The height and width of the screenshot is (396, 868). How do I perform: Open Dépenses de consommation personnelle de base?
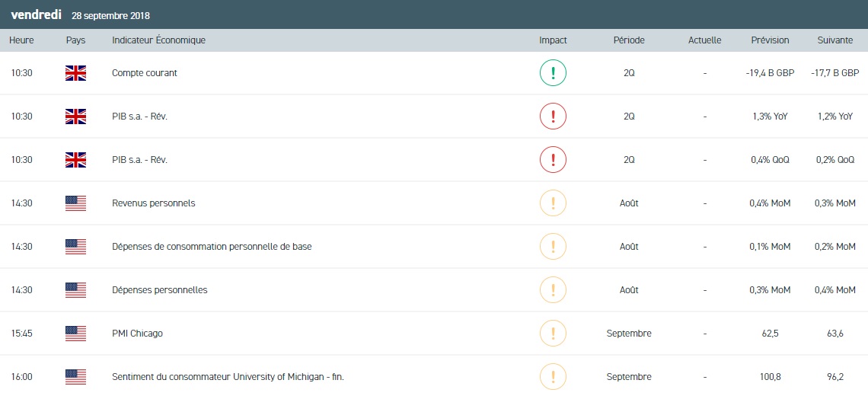212,247
